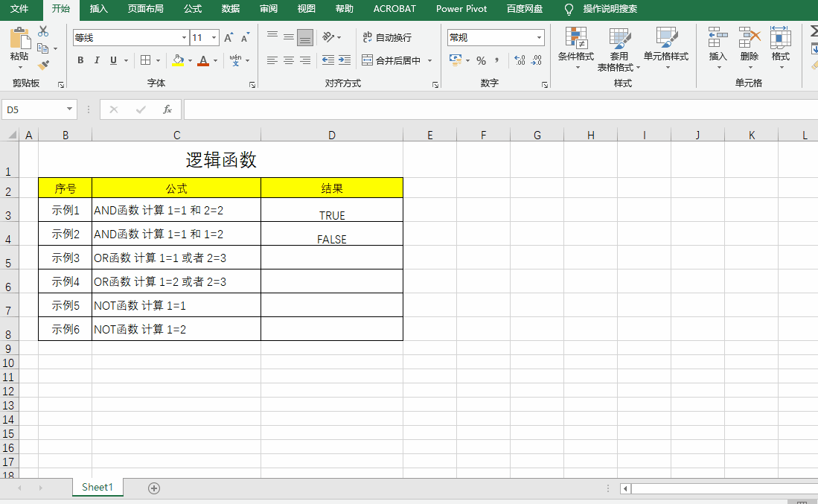Toggle Bold formatting
Image resolution: width=818 pixels, height=504 pixels.
coord(80,60)
